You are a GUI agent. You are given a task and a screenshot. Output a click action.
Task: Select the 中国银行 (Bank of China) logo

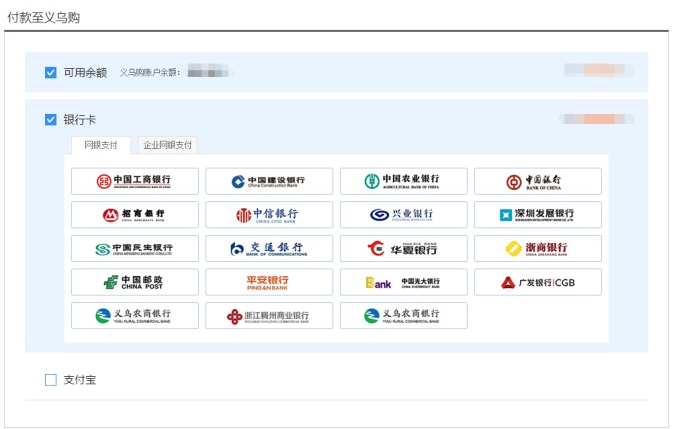(537, 181)
